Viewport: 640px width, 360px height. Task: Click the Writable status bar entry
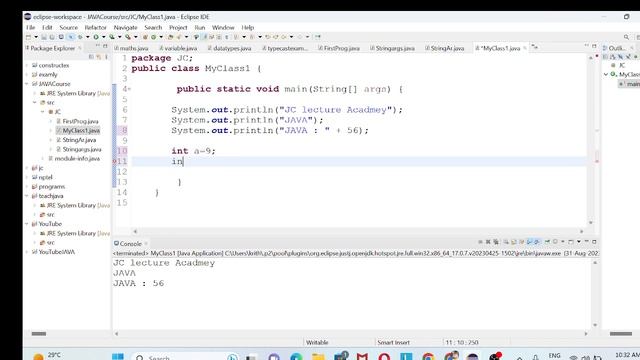click(317, 342)
